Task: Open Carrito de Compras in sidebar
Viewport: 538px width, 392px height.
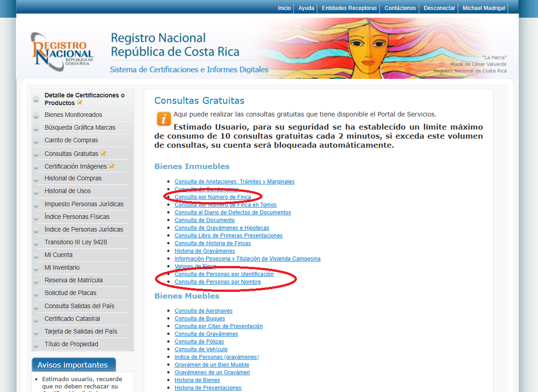Action: coord(71,140)
